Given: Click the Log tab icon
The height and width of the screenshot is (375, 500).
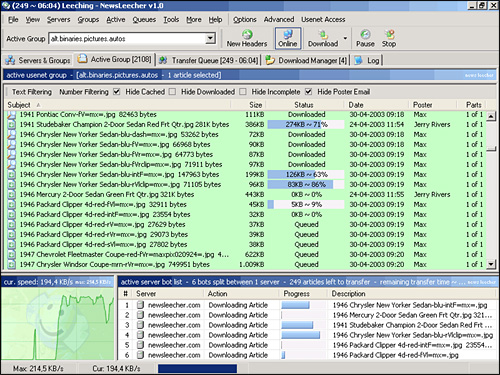Looking at the screenshot, I should (359, 60).
